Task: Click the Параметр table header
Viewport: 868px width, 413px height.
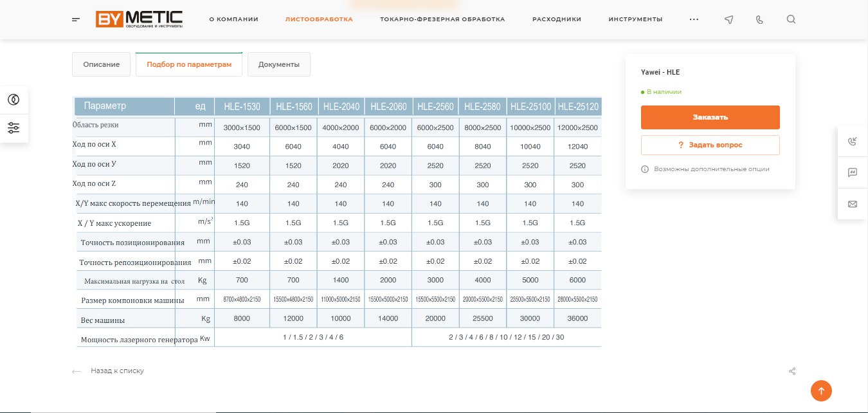Action: (x=105, y=106)
